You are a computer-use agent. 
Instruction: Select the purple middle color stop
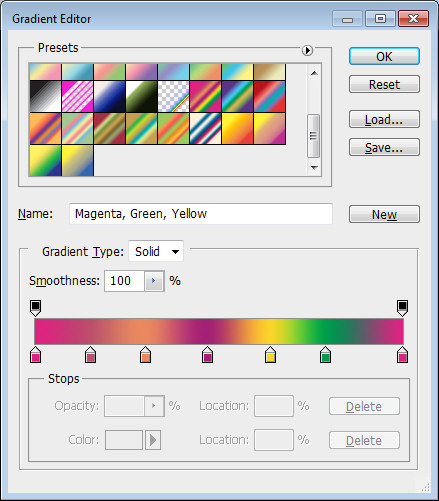(x=207, y=354)
